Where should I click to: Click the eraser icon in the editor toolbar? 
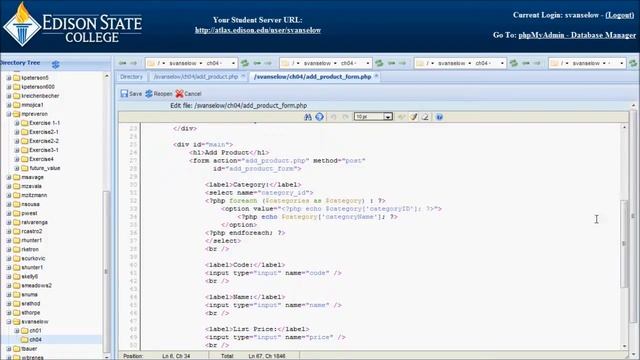[x=425, y=117]
